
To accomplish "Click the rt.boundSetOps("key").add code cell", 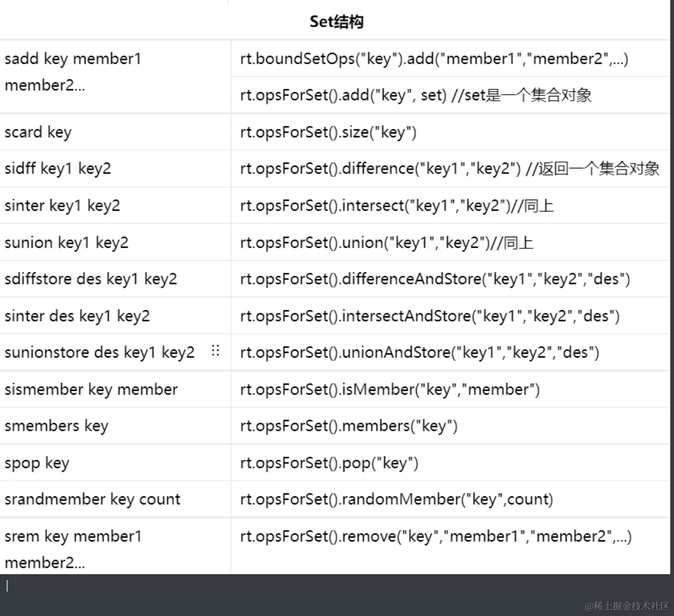I will tap(434, 59).
